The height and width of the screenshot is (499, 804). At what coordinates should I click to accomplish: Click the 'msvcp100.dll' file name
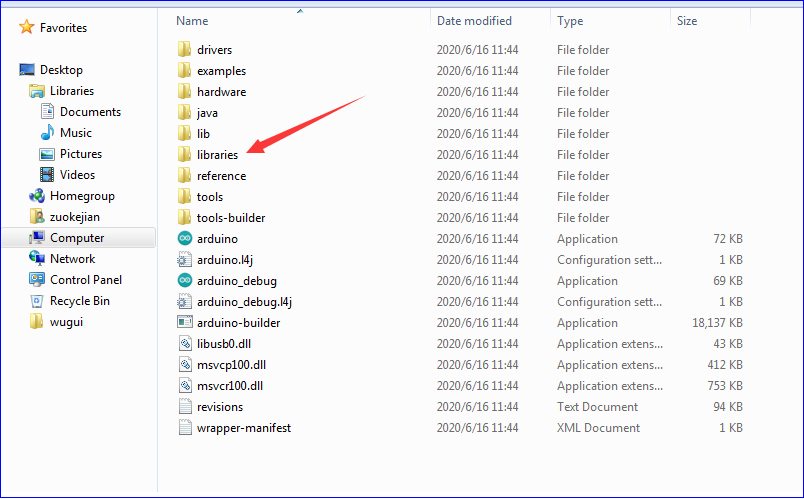[x=231, y=365]
